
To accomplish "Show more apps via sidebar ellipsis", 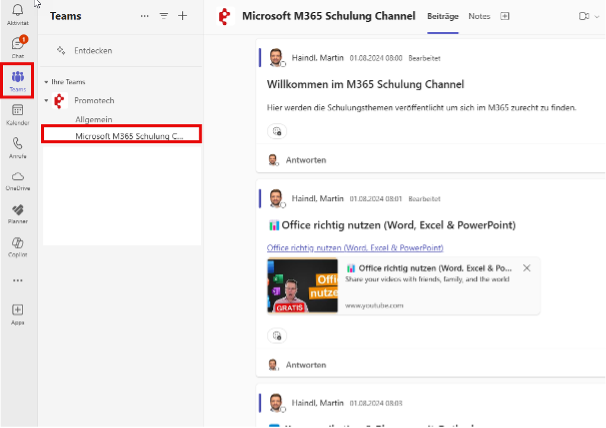I will point(18,280).
